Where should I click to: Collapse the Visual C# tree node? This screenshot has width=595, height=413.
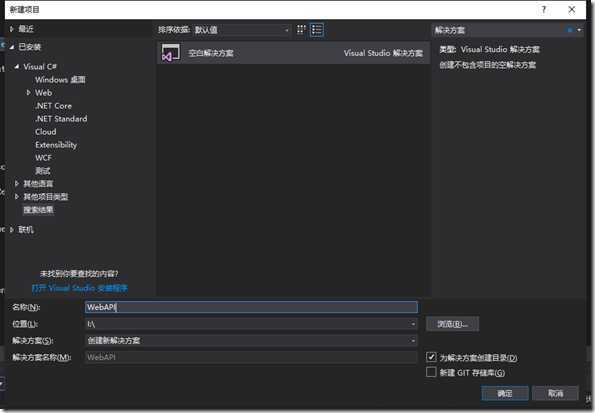(17, 66)
